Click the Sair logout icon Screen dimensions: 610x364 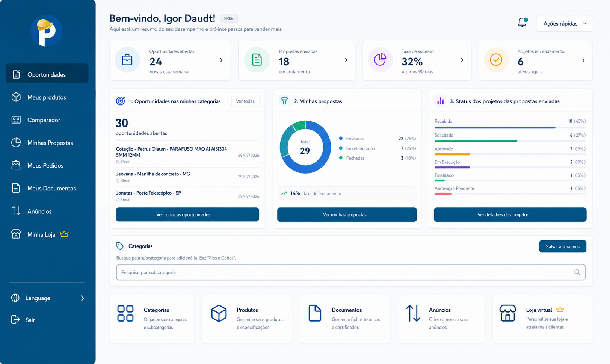(15, 320)
